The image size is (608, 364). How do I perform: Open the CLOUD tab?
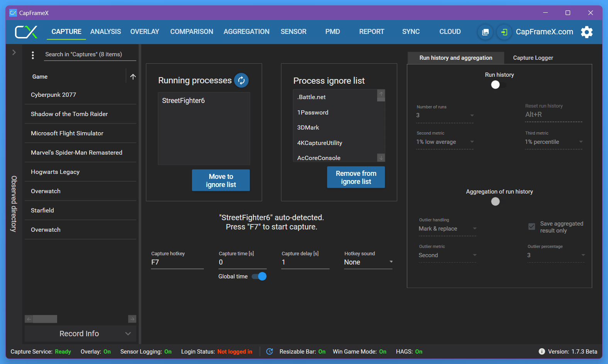[x=450, y=32]
